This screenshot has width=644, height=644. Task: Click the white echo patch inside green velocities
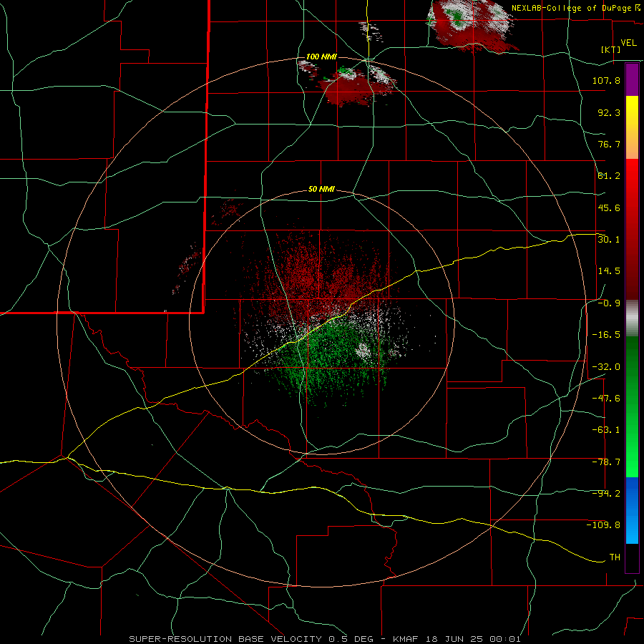363,351
